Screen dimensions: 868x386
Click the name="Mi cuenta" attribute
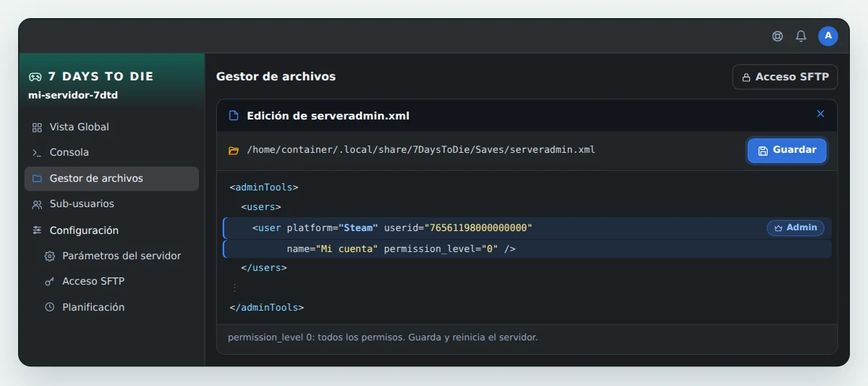[332, 249]
